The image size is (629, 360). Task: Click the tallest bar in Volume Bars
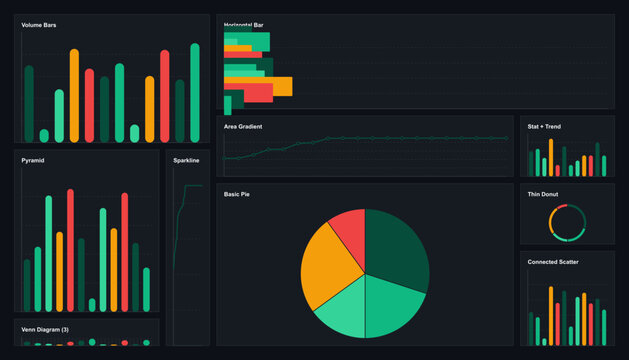(195, 93)
